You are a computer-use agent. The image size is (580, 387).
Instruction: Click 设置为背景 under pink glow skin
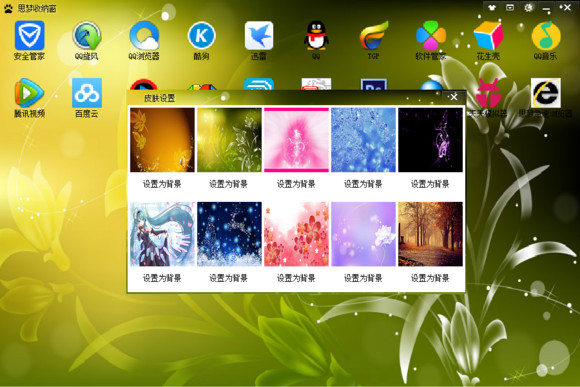click(296, 184)
